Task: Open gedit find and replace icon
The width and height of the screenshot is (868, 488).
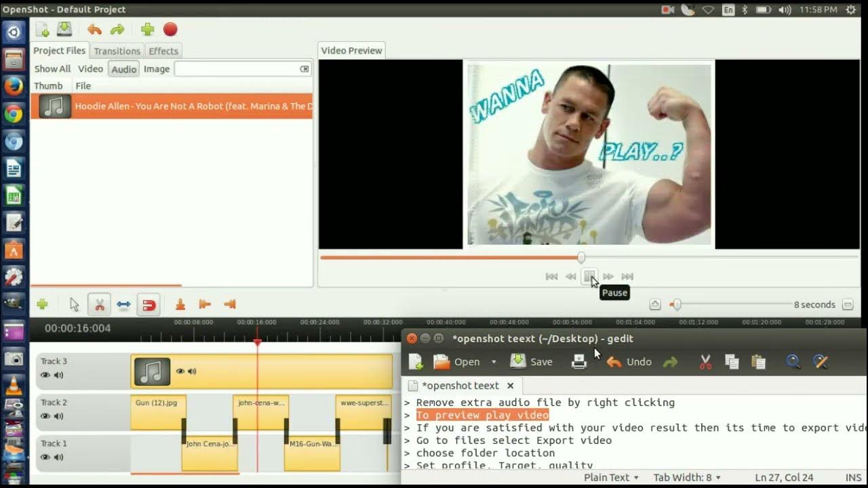Action: (x=821, y=362)
